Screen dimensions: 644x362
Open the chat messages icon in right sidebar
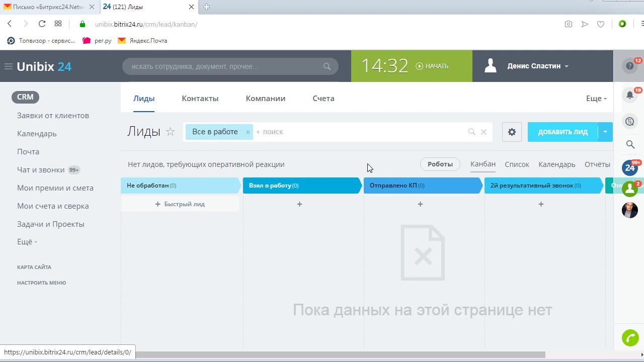click(629, 121)
